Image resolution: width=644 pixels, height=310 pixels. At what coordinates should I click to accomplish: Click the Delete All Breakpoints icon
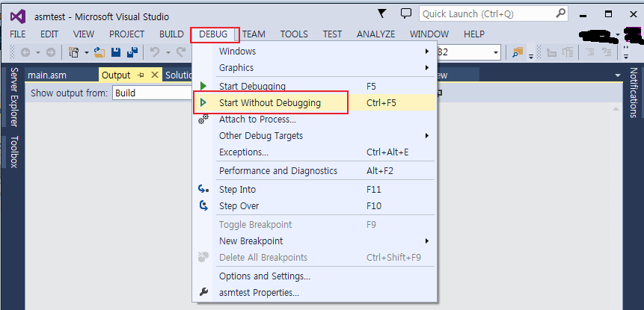[x=203, y=257]
